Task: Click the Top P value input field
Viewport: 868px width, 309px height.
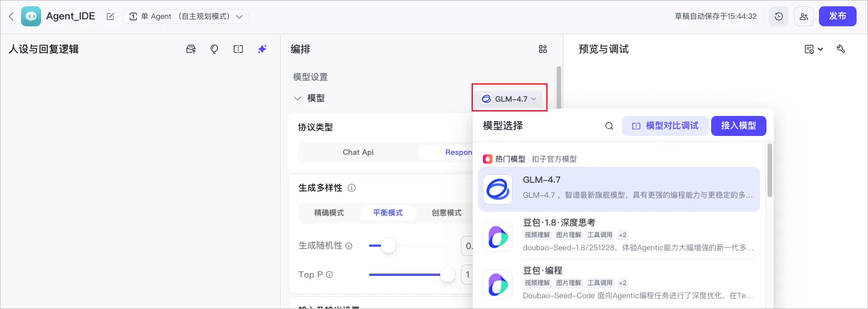Action: [x=467, y=275]
